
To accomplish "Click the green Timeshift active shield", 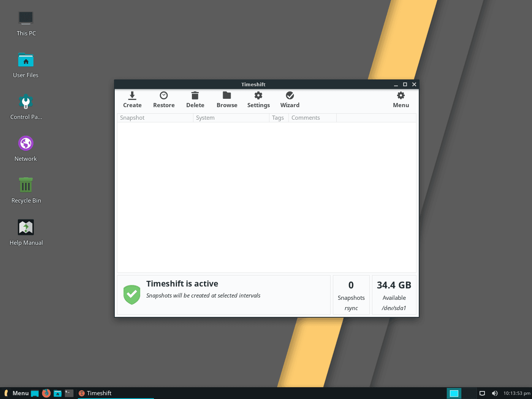I will 131,294.
